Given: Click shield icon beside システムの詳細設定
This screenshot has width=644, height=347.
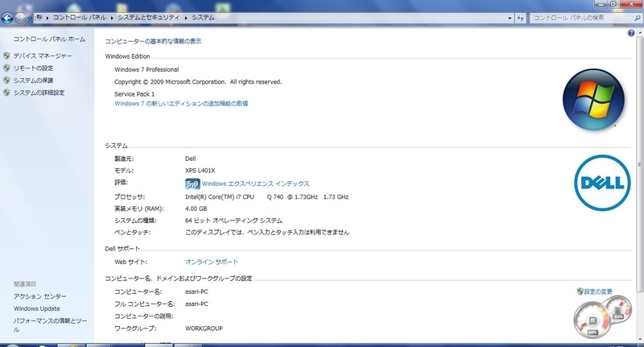Looking at the screenshot, I should tap(6, 93).
